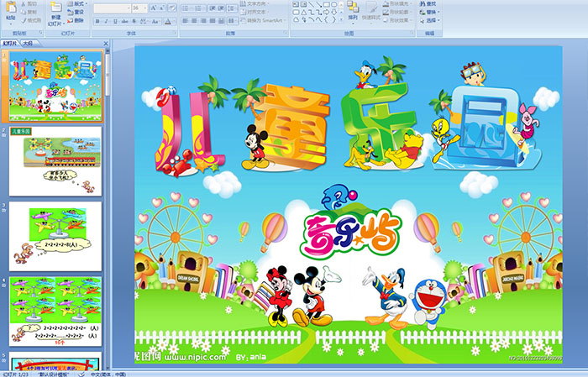
Task: Toggle Strikethrough (abc) formatting
Action: coord(124,21)
